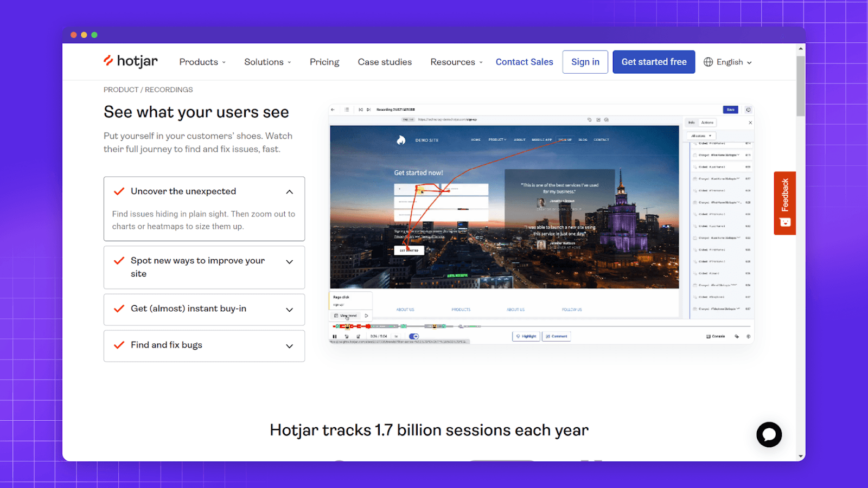Open the Resources menu

(456, 62)
